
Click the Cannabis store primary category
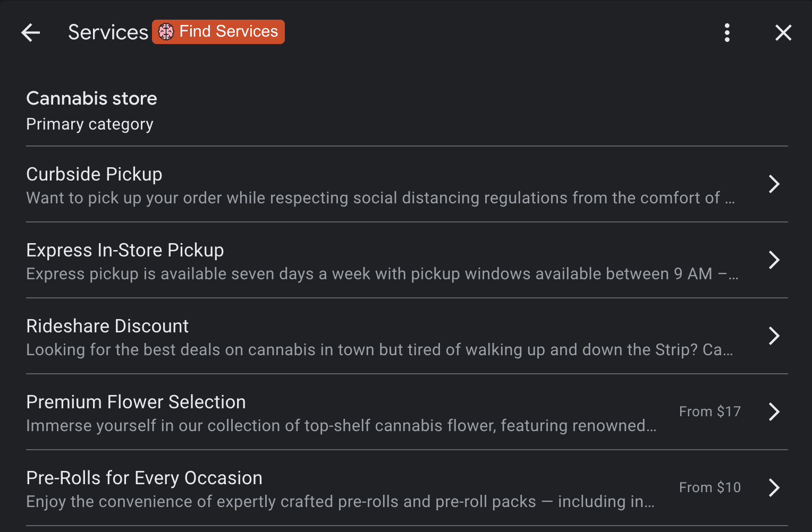[91, 99]
